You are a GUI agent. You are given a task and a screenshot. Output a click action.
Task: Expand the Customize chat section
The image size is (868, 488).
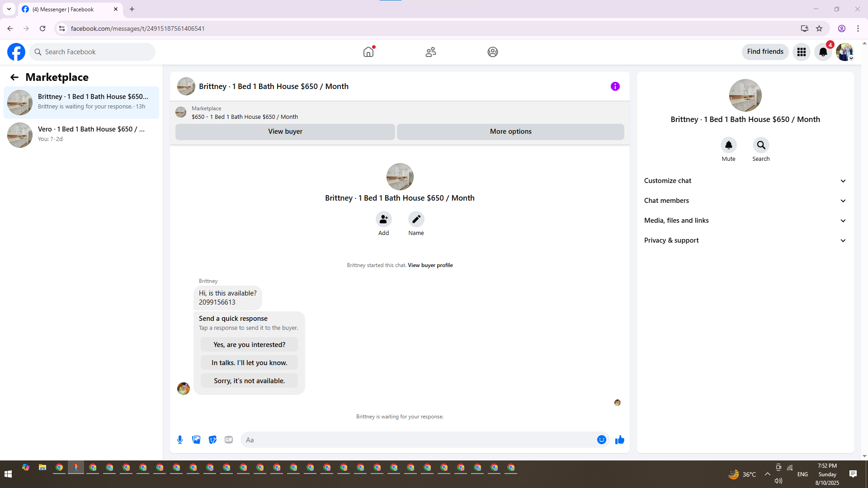click(x=745, y=181)
